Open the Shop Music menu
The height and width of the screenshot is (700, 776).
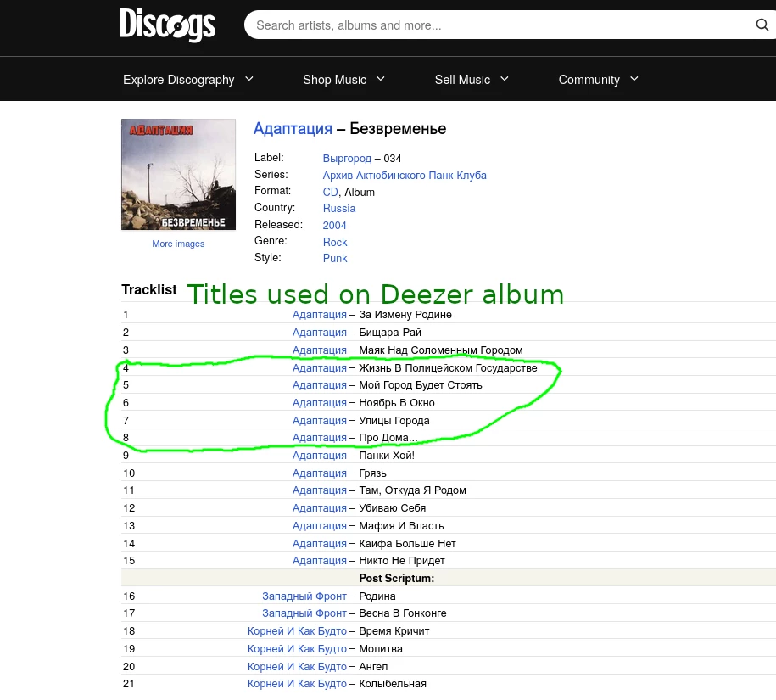pos(334,80)
